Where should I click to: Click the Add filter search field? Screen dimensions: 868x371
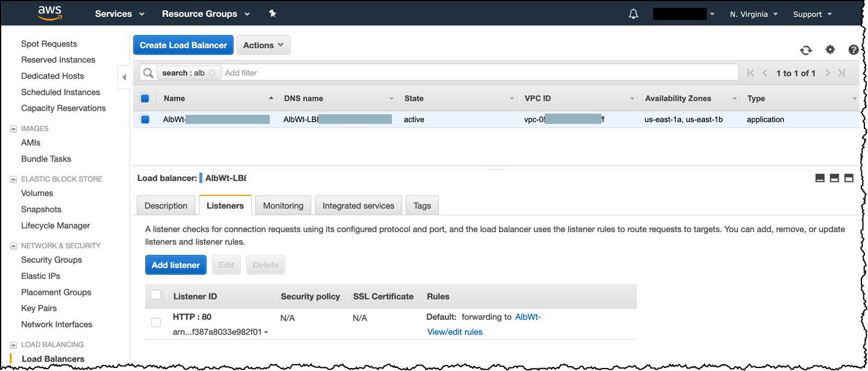point(479,73)
